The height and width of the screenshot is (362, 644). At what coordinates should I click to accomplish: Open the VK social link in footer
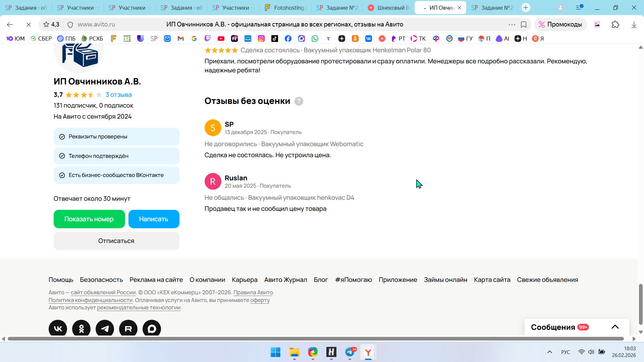58,328
